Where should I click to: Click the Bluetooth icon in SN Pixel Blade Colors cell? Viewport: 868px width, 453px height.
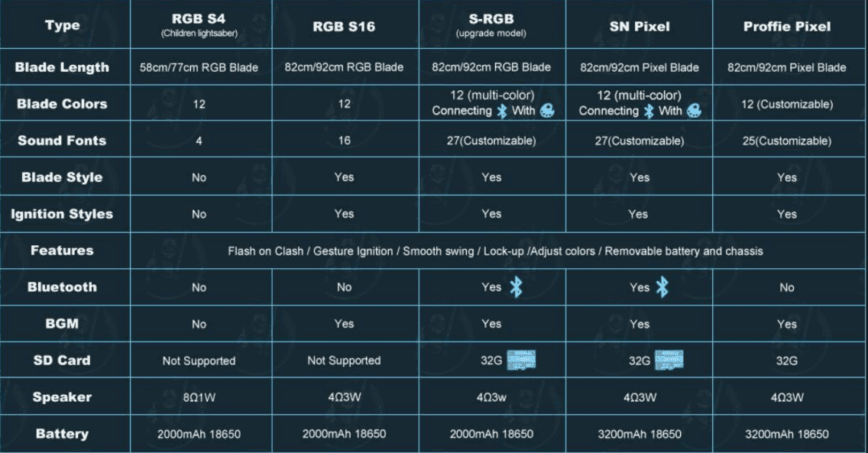click(649, 112)
